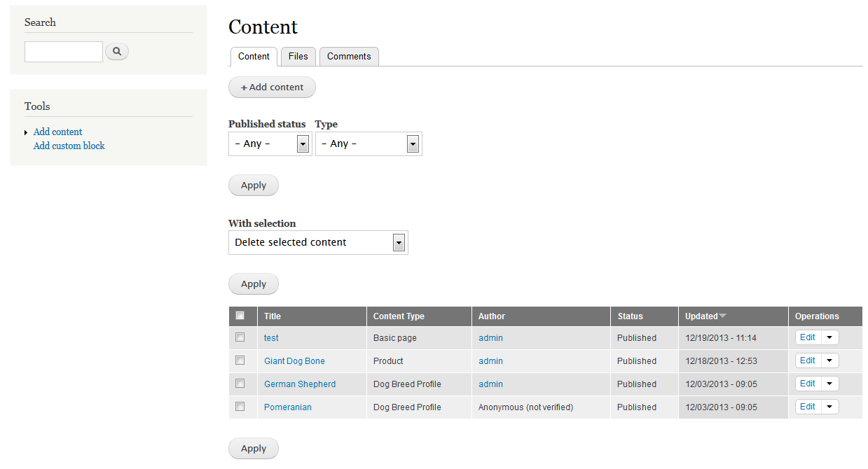Image resolution: width=868 pixels, height=469 pixels.
Task: Click Edit for the Pomeranian row
Action: [x=807, y=407]
